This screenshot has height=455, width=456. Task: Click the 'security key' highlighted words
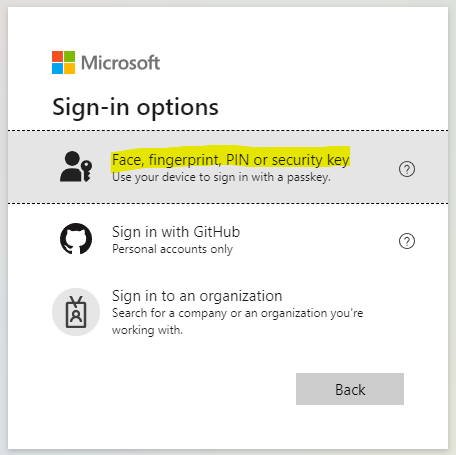(x=310, y=160)
